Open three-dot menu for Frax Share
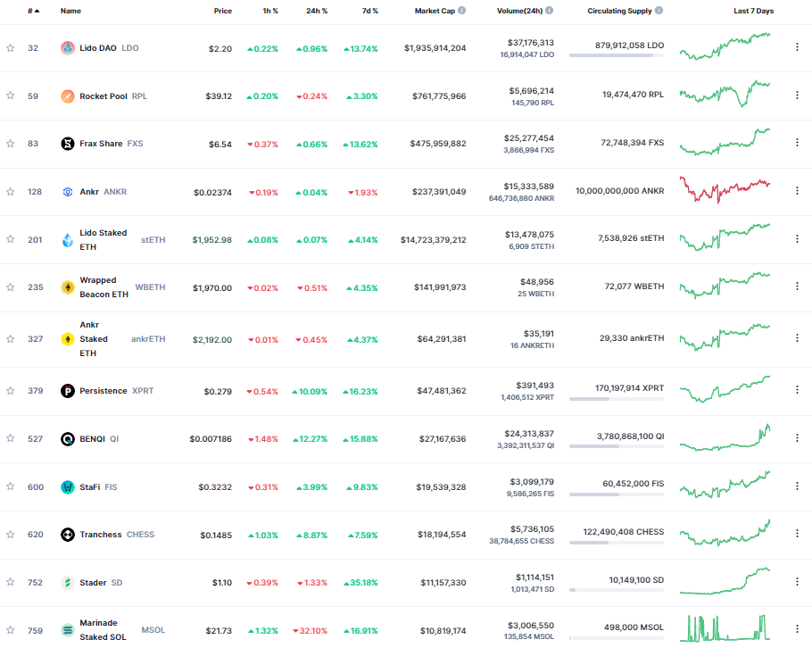Image resolution: width=812 pixels, height=648 pixels. (797, 143)
